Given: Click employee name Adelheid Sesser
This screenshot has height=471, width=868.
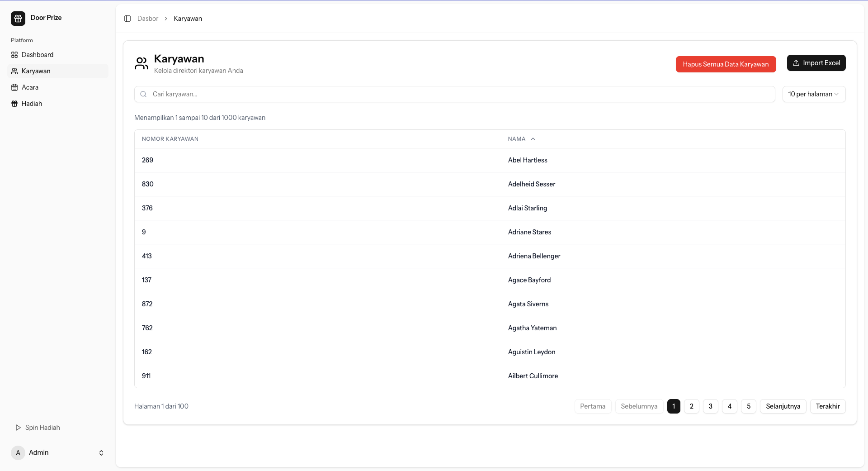Looking at the screenshot, I should click(x=532, y=184).
